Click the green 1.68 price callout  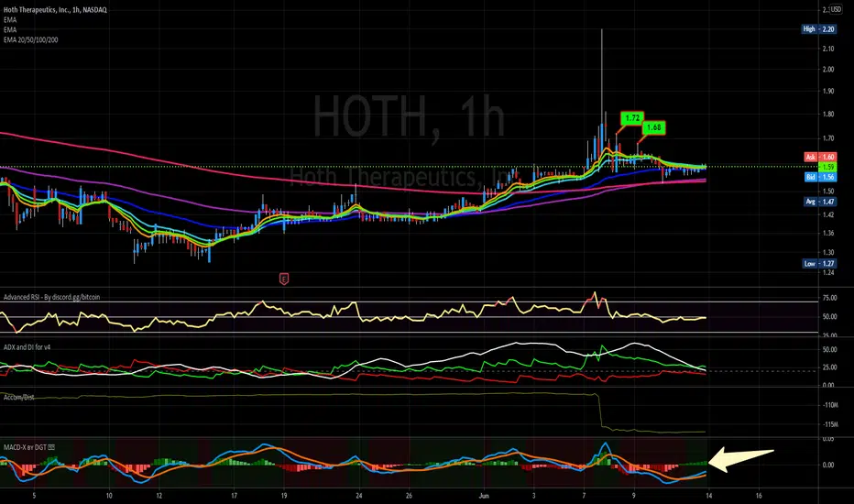pos(653,127)
